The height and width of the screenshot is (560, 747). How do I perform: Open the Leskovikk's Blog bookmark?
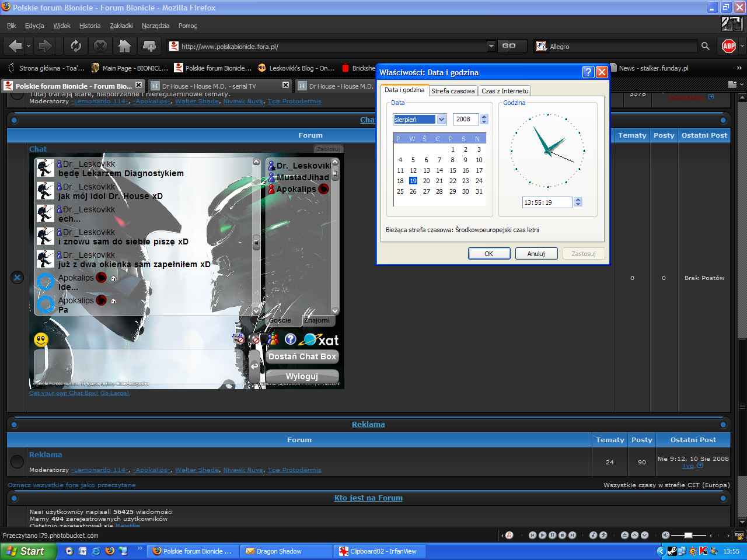pos(296,68)
